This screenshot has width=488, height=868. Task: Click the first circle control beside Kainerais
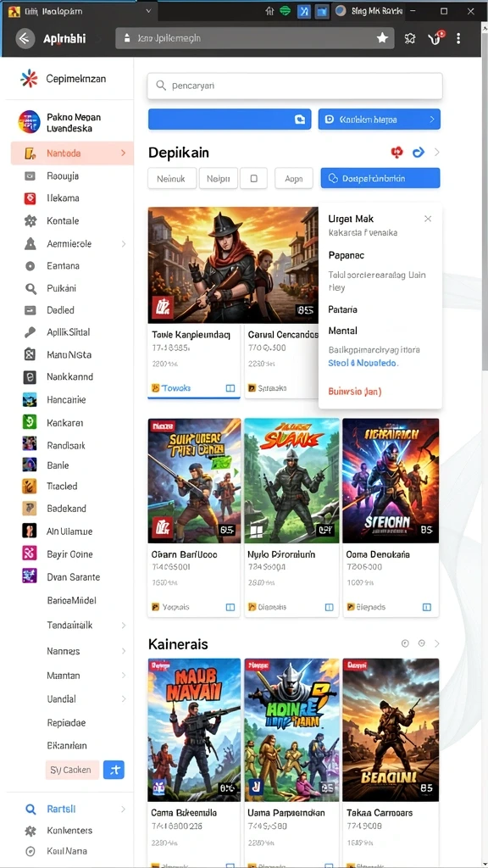coord(404,643)
